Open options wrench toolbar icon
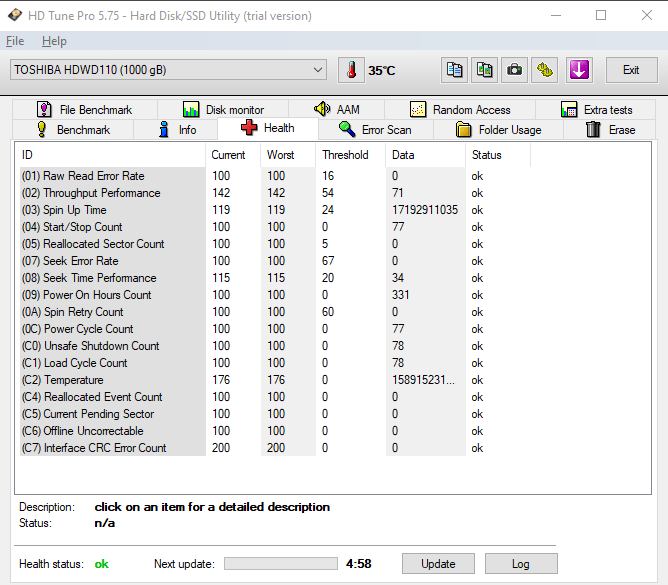The image size is (668, 585). [x=544, y=70]
